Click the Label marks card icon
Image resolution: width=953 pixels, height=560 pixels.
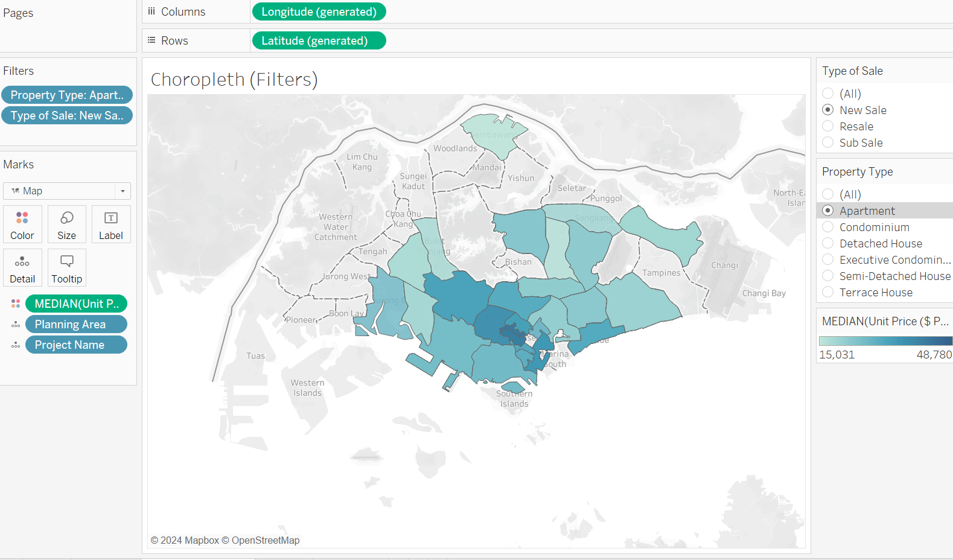click(111, 224)
